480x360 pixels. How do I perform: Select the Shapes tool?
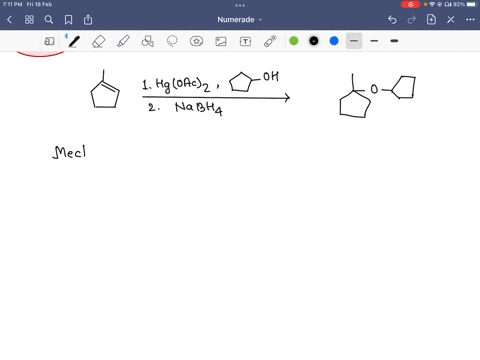pos(148,41)
